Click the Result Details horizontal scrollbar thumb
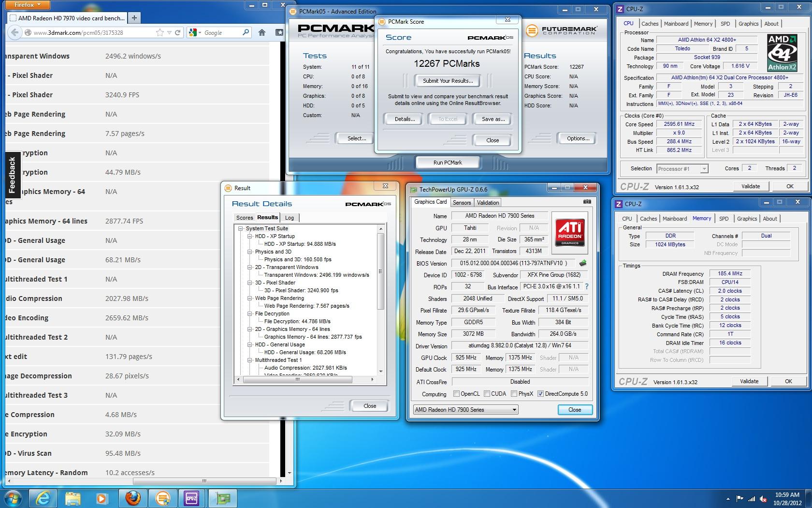Screen dimensions: 812x508 tap(298, 380)
